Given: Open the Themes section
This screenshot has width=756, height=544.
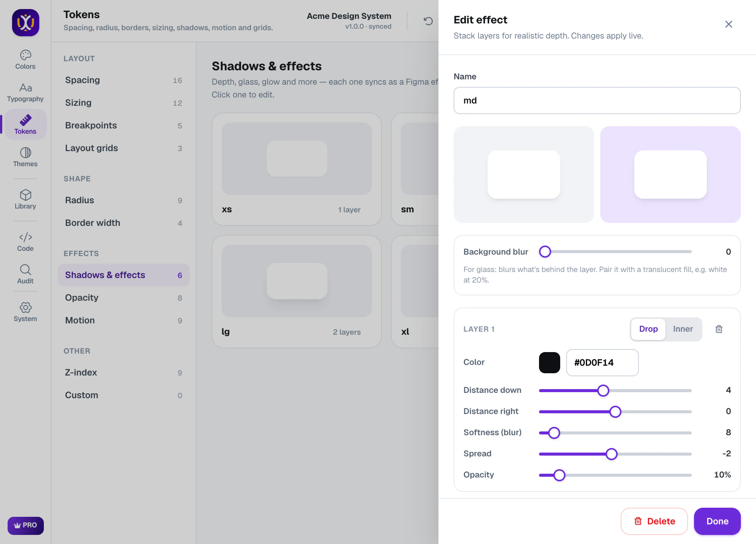Looking at the screenshot, I should tap(25, 157).
